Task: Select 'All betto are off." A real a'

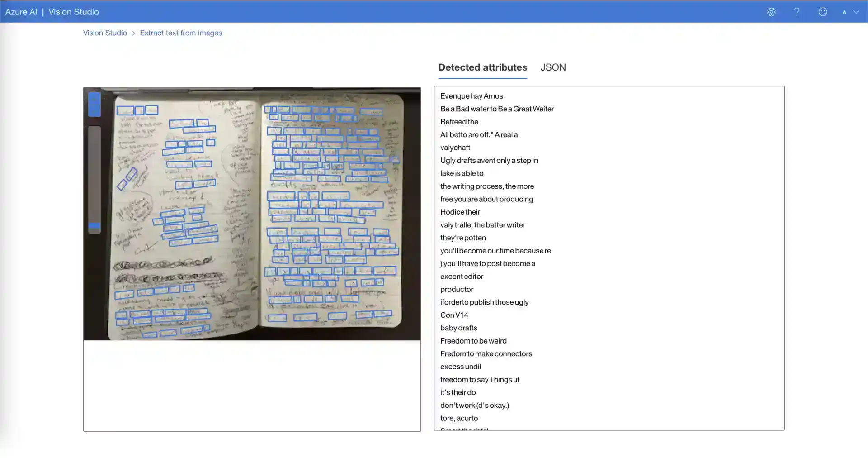Action: tap(479, 135)
